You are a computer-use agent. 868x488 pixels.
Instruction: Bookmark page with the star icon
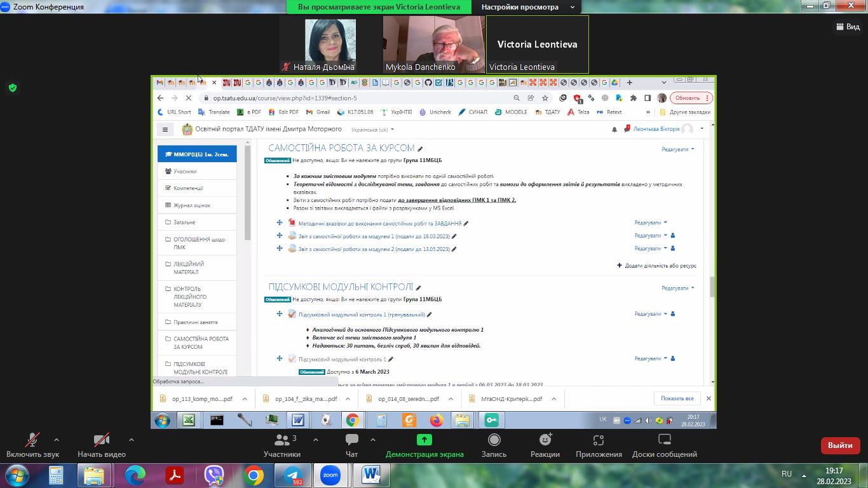pos(545,98)
